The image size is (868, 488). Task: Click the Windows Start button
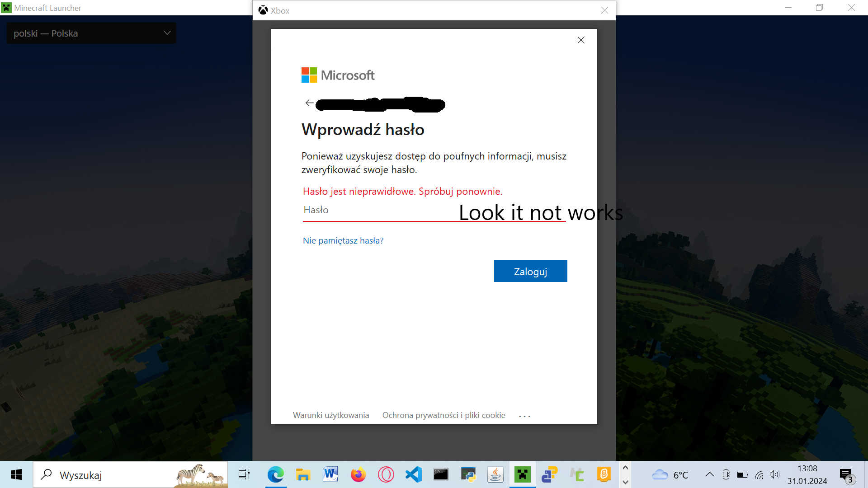point(16,474)
